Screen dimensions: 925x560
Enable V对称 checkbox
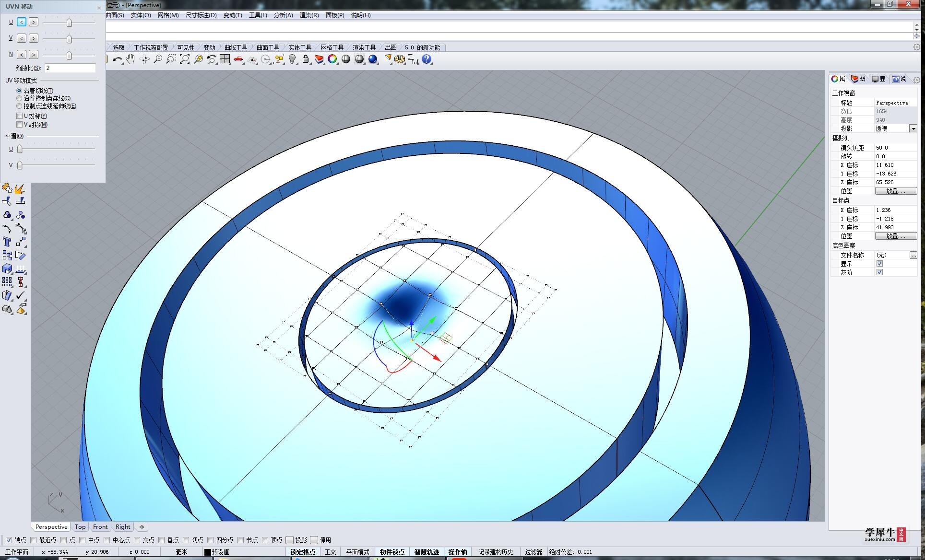coord(20,125)
